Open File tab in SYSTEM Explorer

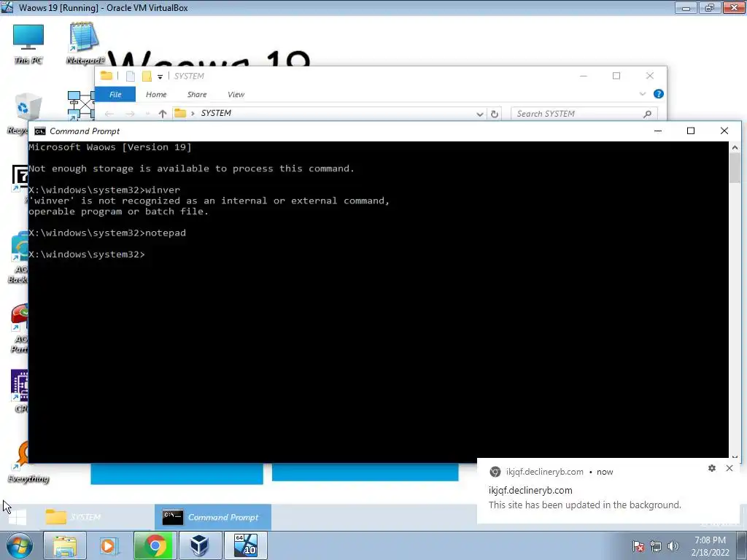tap(115, 94)
